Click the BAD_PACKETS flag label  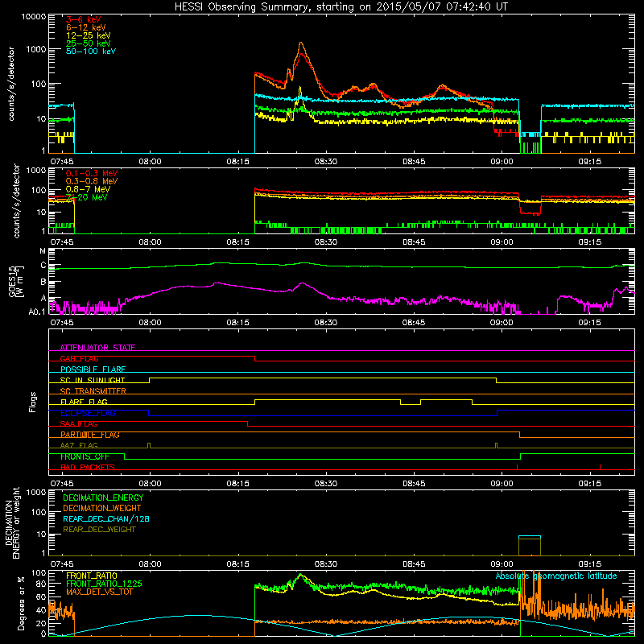pos(88,467)
